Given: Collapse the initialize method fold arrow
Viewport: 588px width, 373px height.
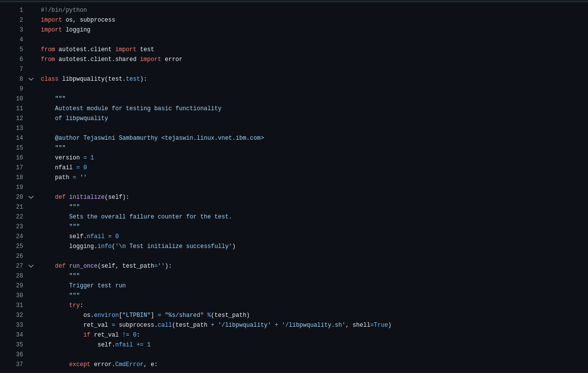Looking at the screenshot, I should pyautogui.click(x=31, y=197).
